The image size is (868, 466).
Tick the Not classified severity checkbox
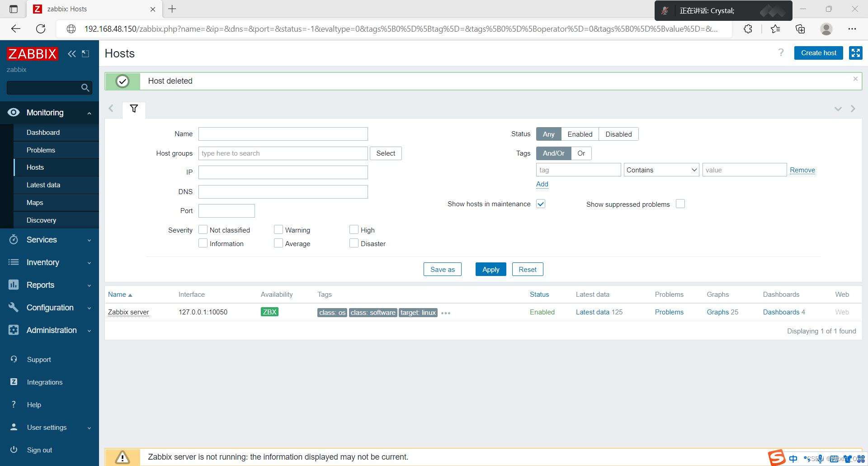[203, 229]
